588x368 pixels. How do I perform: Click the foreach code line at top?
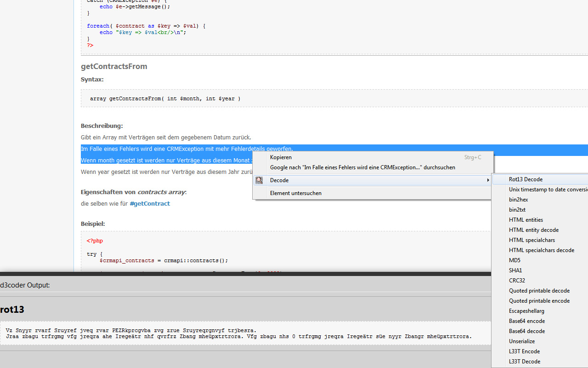tap(146, 26)
